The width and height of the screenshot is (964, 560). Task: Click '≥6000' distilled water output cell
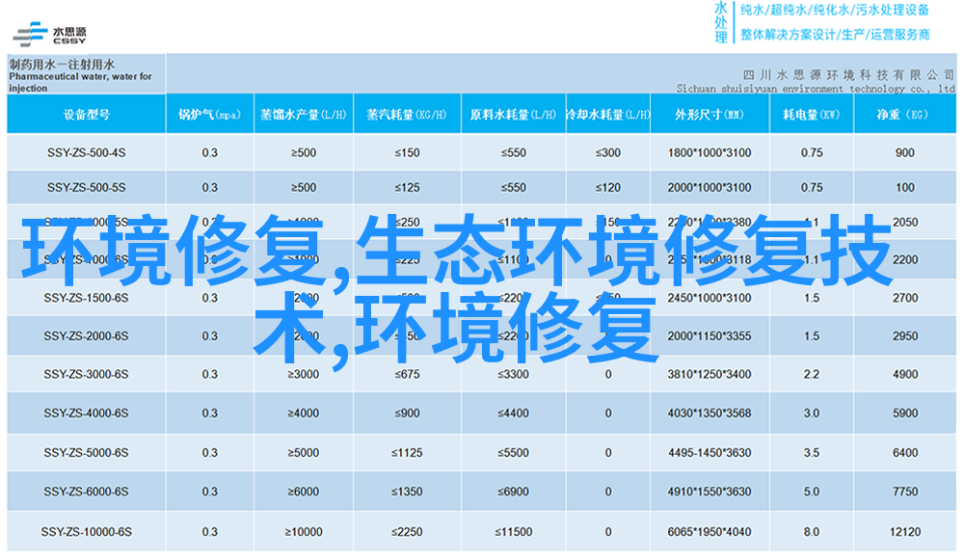[303, 492]
